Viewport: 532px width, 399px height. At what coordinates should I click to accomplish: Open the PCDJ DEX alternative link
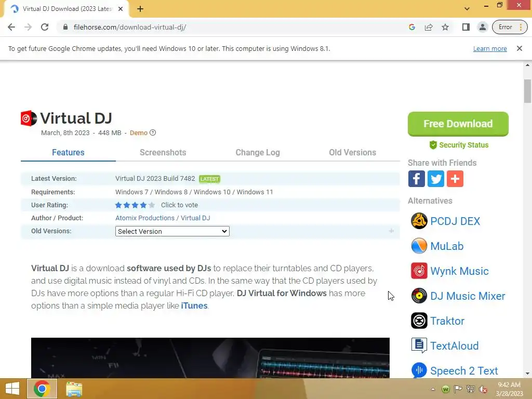point(455,221)
